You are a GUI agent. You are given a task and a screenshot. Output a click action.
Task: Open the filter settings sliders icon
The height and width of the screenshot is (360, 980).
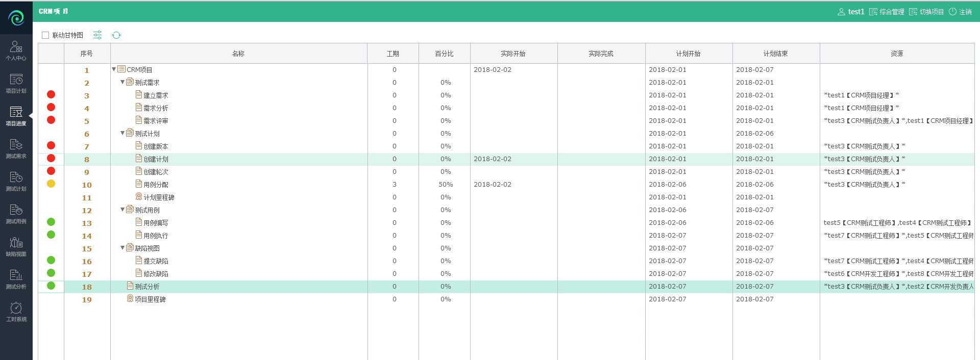(97, 35)
